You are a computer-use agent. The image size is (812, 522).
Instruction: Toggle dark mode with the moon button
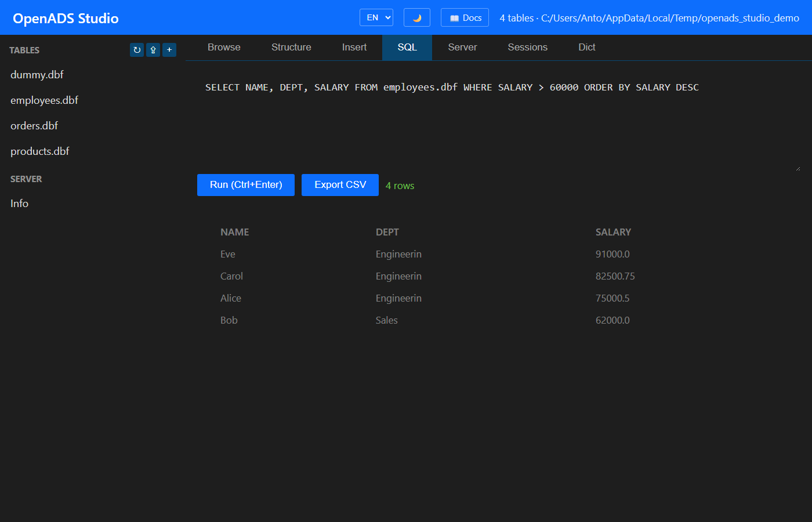pos(417,17)
